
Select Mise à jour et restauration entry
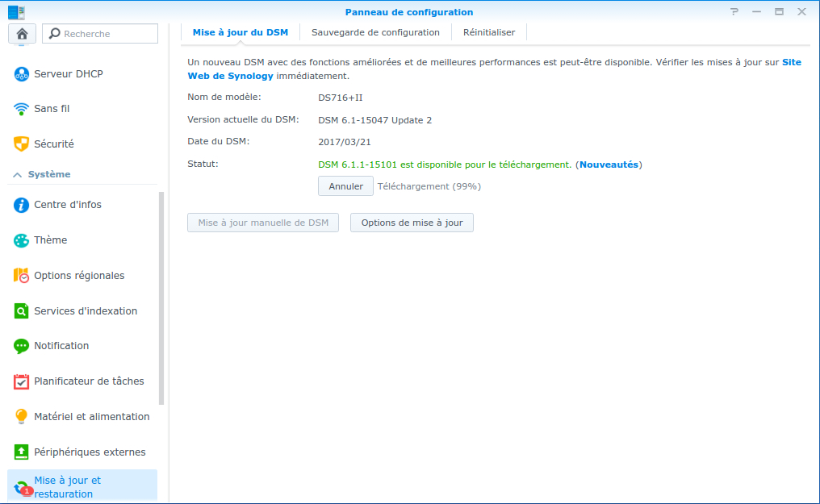[82, 486]
